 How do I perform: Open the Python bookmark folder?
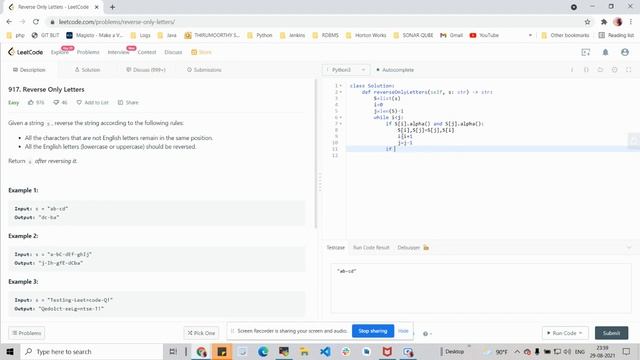260,36
